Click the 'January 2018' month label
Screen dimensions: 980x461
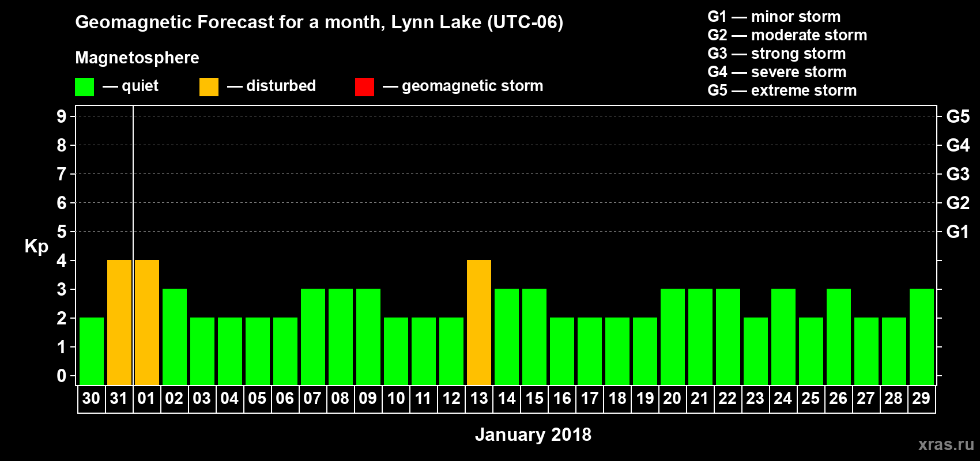pos(533,435)
